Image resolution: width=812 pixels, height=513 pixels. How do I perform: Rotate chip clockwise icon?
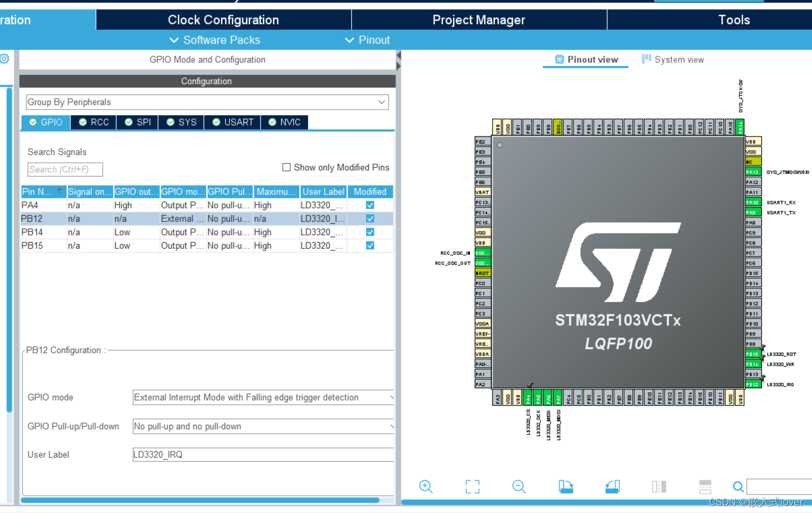point(565,487)
